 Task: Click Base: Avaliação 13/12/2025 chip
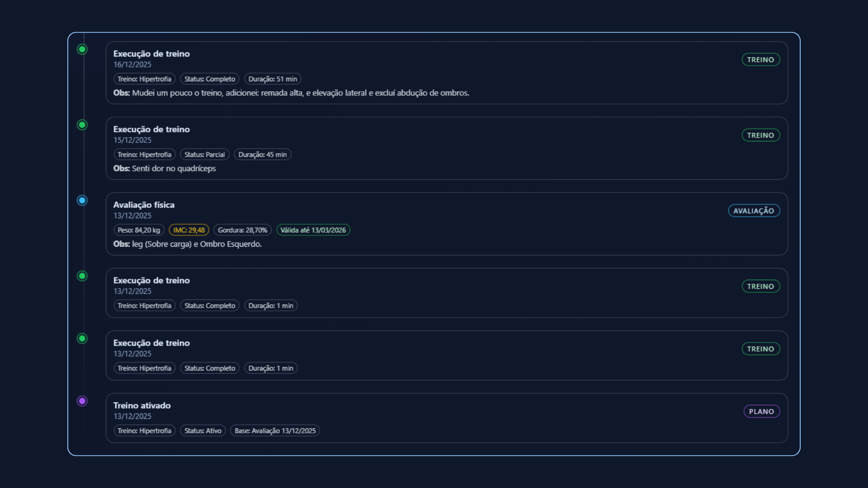coord(275,431)
